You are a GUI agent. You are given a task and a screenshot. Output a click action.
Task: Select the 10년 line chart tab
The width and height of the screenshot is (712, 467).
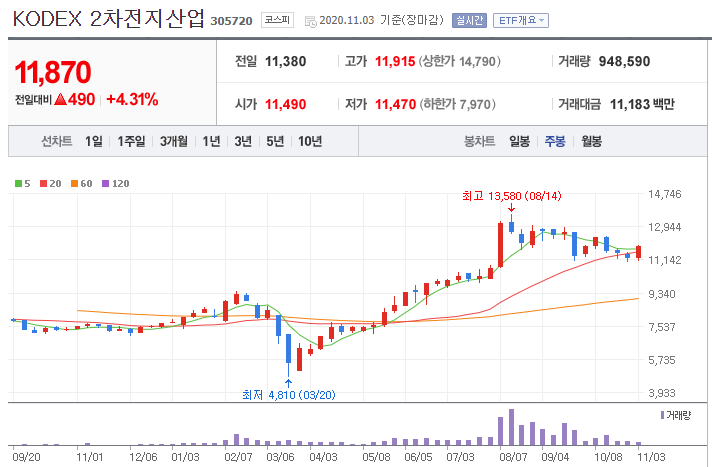[x=310, y=141]
